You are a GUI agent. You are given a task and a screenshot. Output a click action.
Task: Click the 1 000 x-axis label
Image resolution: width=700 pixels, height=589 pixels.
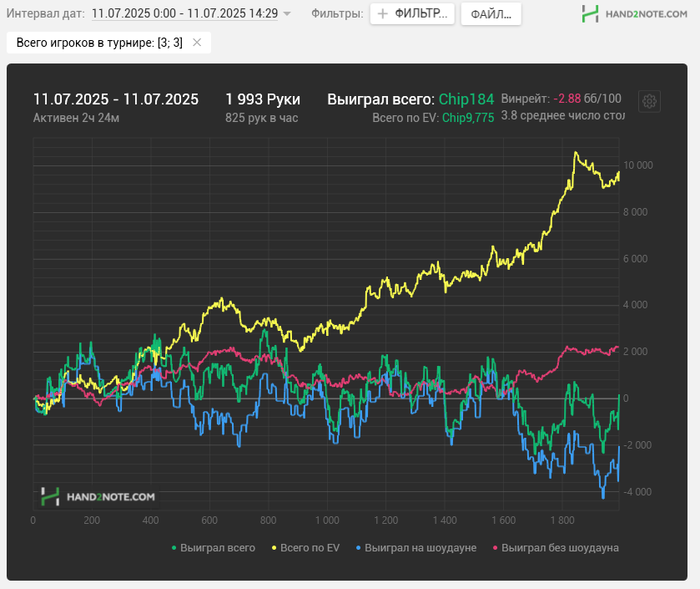327,520
